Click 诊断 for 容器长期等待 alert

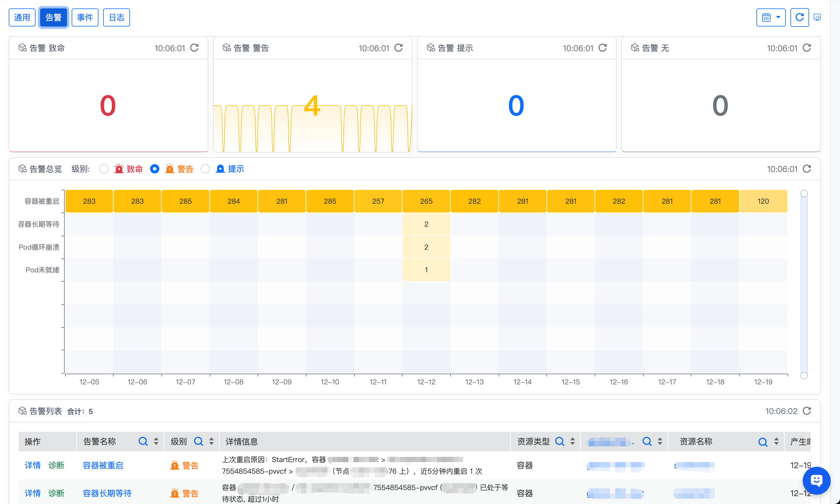(56, 493)
